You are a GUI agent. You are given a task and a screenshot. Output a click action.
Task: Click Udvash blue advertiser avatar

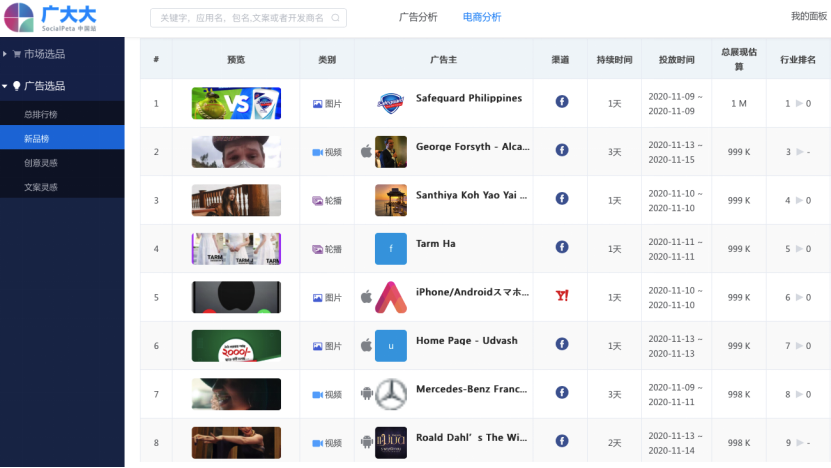pyautogui.click(x=391, y=346)
